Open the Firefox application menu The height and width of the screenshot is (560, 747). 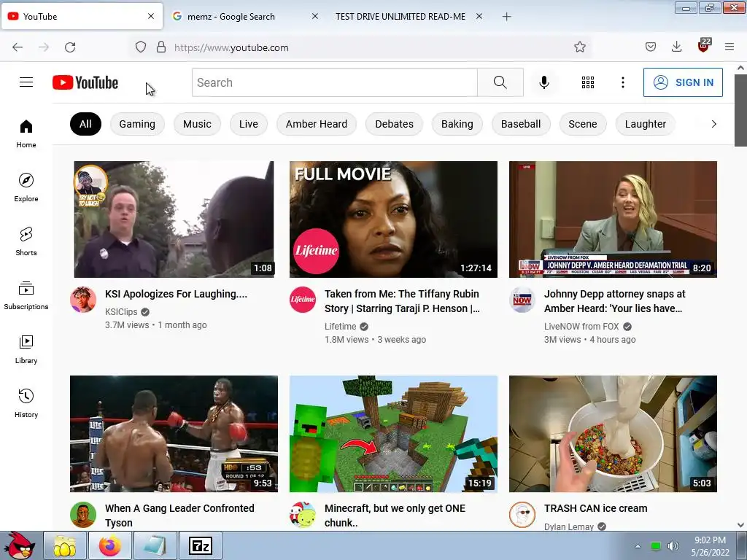coord(729,47)
